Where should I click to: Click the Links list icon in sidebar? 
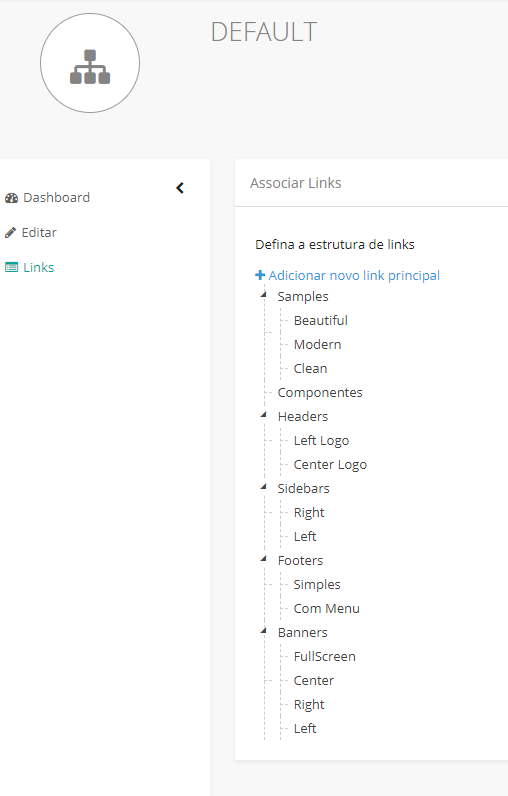pyautogui.click(x=11, y=267)
